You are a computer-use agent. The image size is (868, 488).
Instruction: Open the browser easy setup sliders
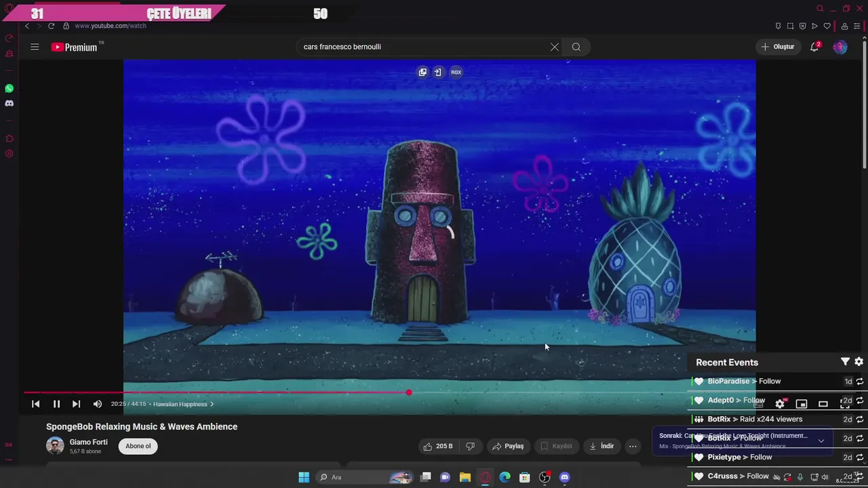pos(858,26)
